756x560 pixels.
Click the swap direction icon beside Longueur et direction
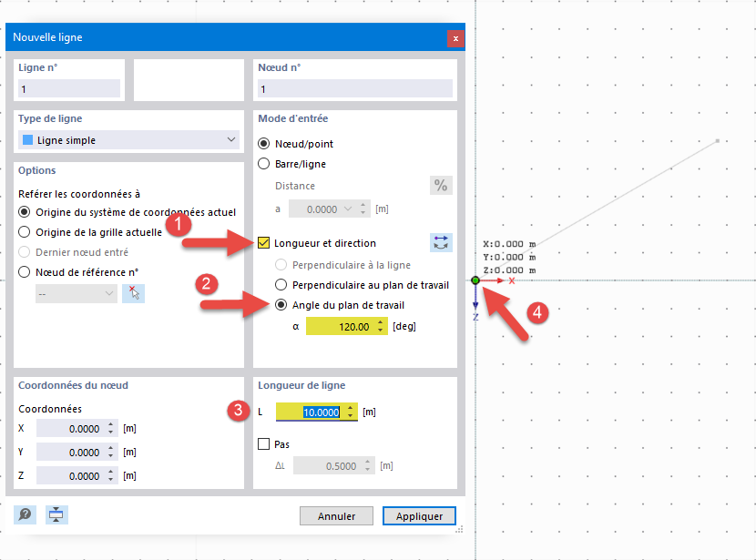(441, 243)
